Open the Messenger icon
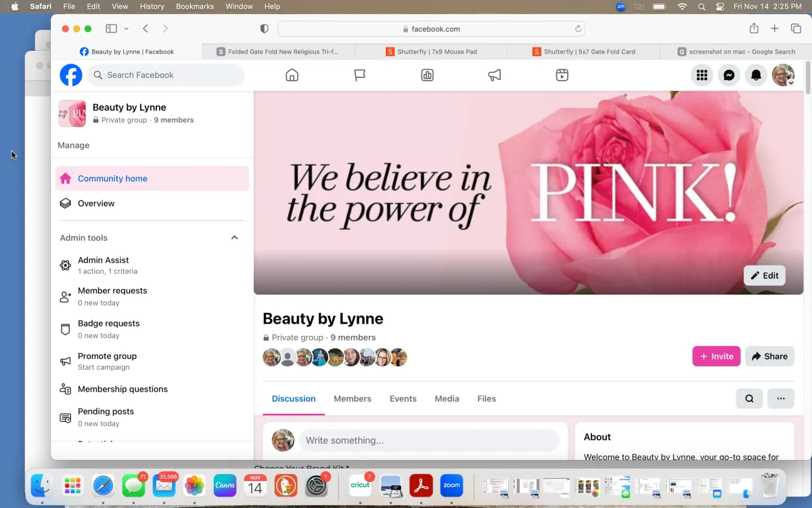 coord(729,75)
